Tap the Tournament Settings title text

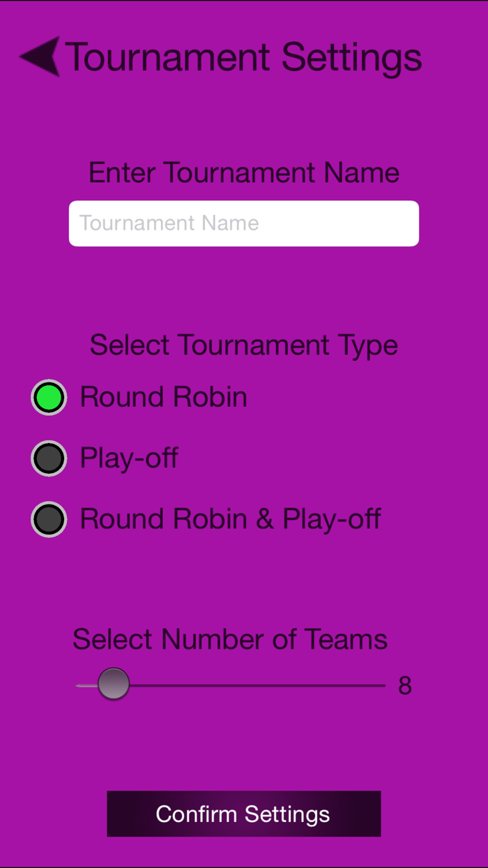243,57
